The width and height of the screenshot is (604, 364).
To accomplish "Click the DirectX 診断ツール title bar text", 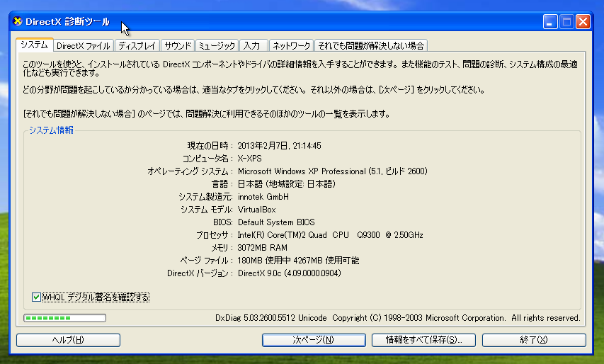I will pos(67,22).
